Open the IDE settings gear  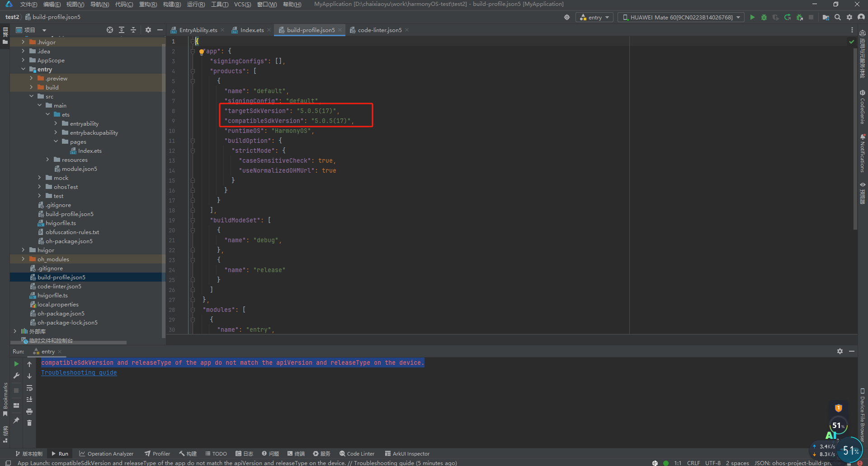850,17
